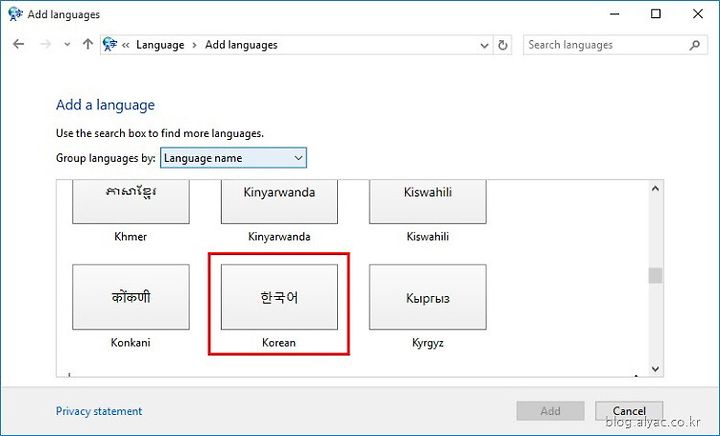Select the Konkani language tile

point(131,297)
